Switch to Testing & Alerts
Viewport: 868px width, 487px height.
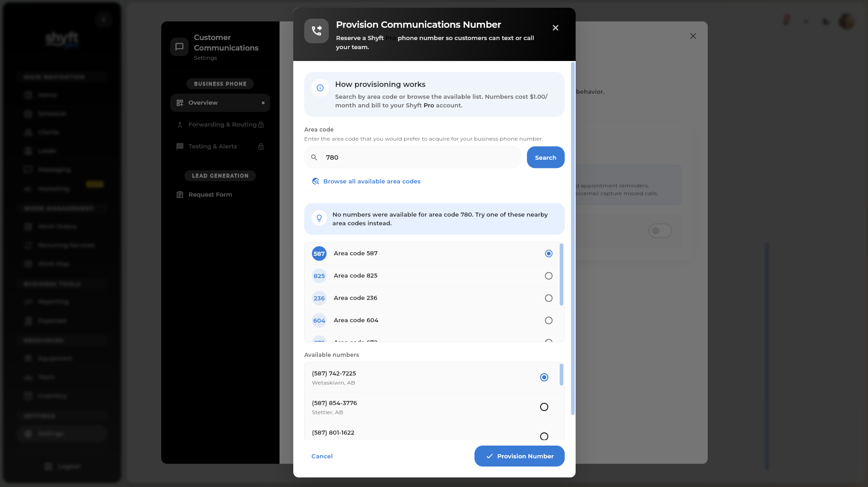[212, 146]
